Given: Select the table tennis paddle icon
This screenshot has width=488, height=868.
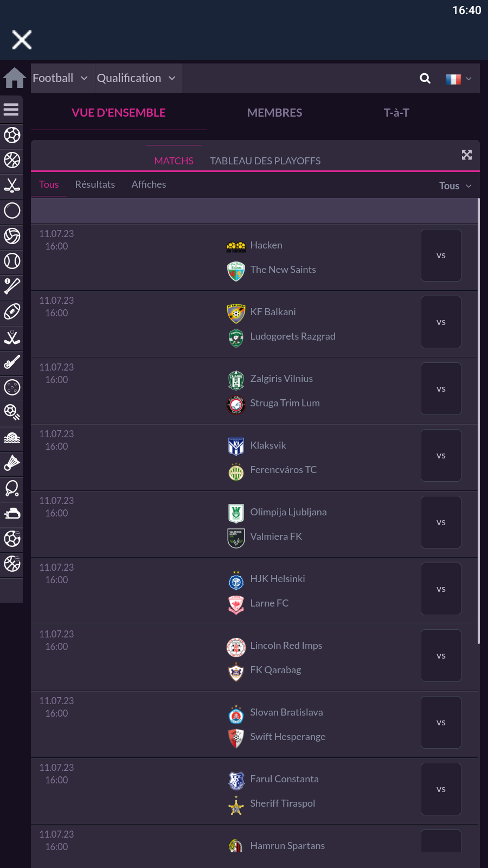Looking at the screenshot, I should point(12,488).
